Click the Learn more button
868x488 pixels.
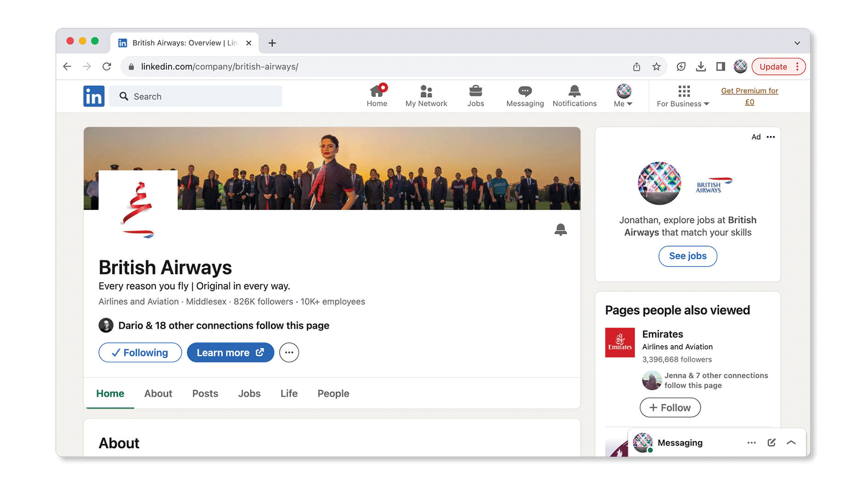[x=230, y=353]
